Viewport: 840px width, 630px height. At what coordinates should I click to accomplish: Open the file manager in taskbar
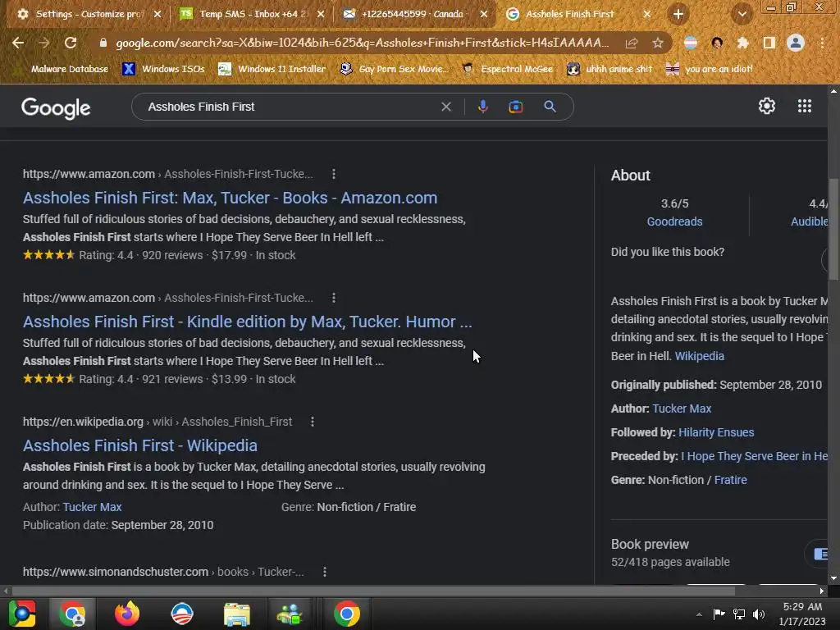click(237, 614)
